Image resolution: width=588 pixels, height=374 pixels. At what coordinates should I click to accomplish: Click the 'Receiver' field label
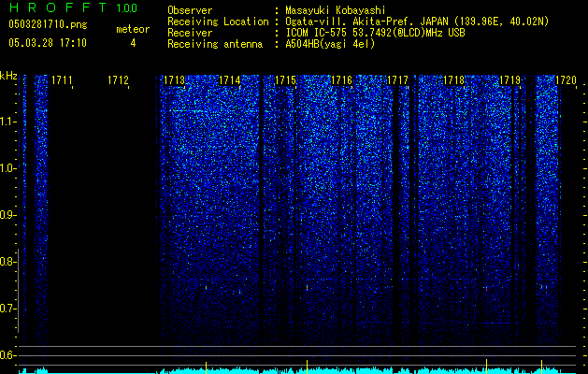190,33
